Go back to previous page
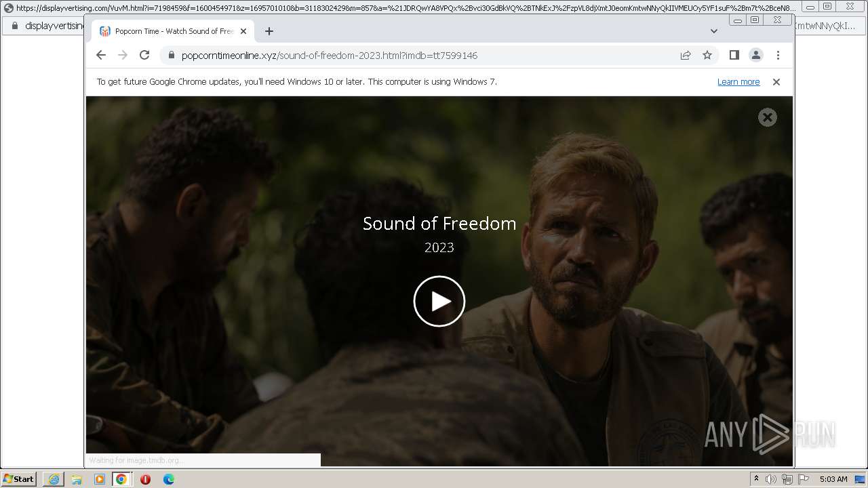The image size is (868, 488). pos(101,55)
